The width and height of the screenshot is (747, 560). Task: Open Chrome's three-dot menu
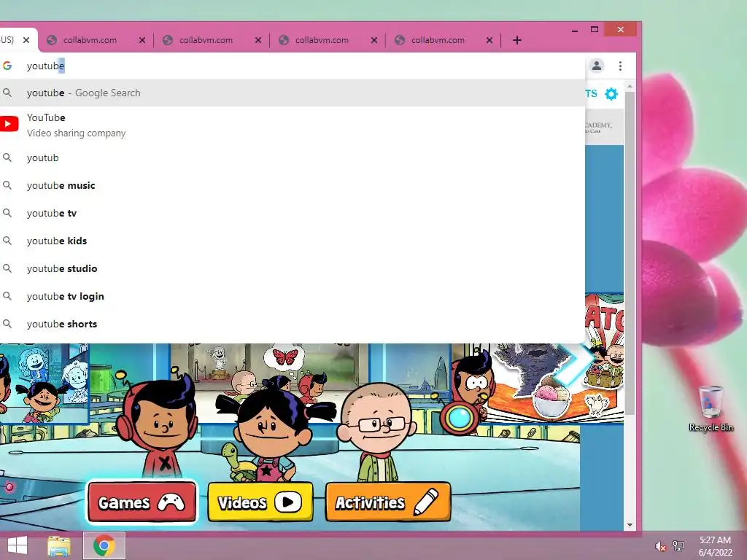(620, 66)
